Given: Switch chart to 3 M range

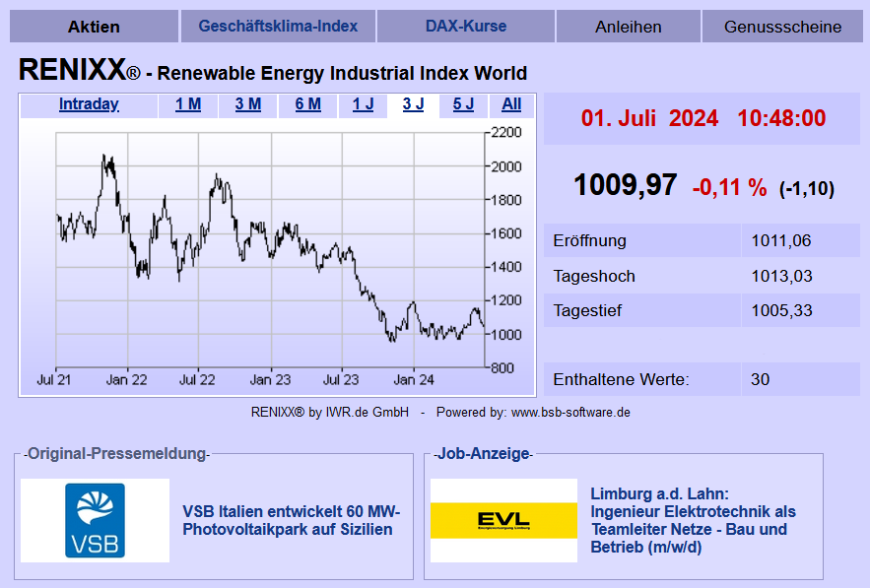Looking at the screenshot, I should [248, 104].
